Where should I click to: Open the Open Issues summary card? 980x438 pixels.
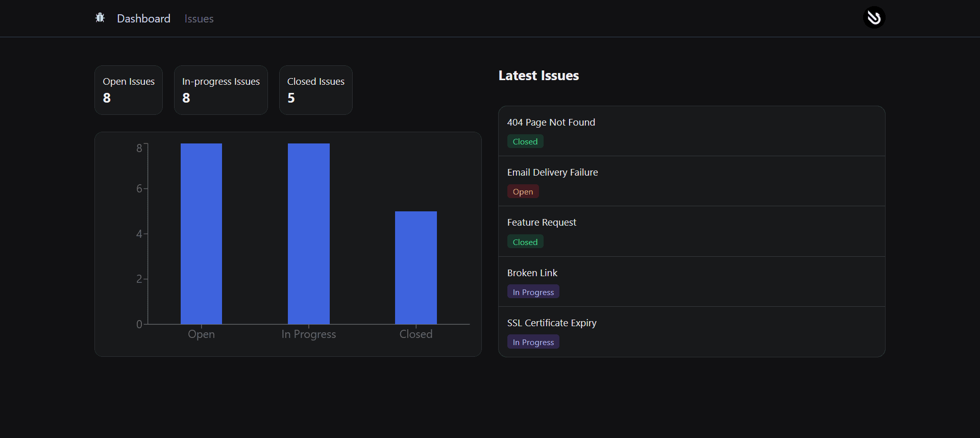(x=129, y=90)
